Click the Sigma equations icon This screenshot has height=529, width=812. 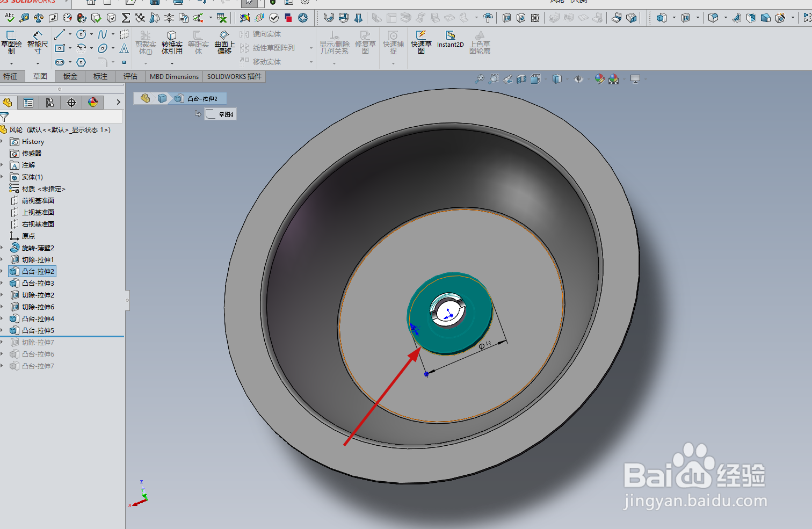pos(126,18)
